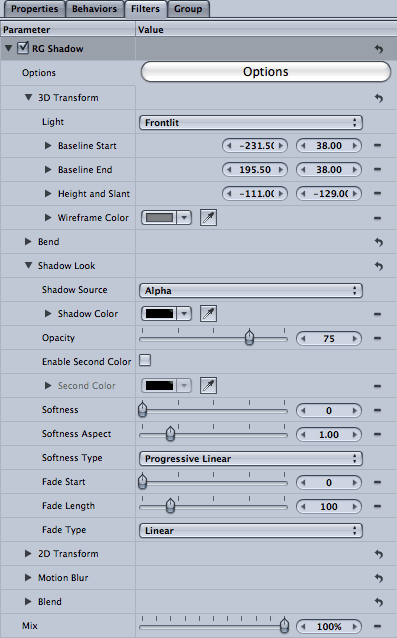Disable the RG Shadow filter checkbox
Image resolution: width=397 pixels, height=638 pixels.
click(23, 48)
